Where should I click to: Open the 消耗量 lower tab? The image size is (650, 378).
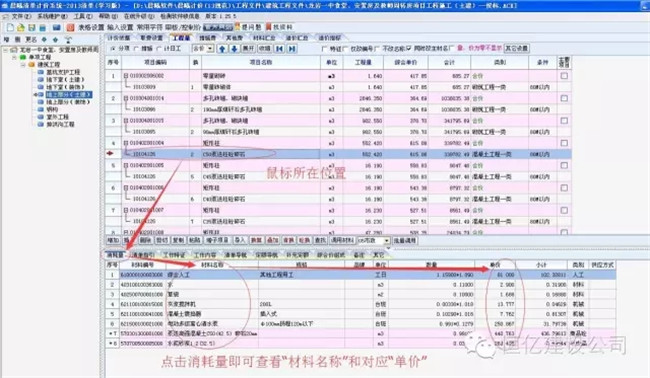(x=115, y=254)
